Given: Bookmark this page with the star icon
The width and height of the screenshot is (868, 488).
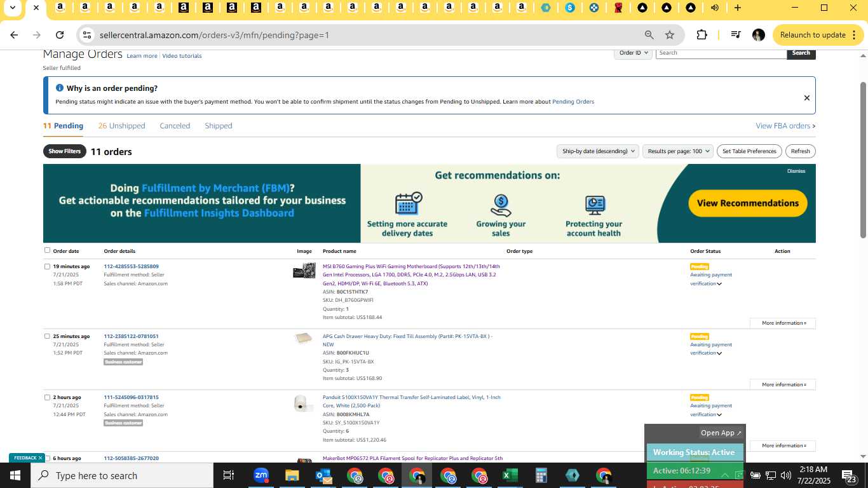Looking at the screenshot, I should point(670,35).
